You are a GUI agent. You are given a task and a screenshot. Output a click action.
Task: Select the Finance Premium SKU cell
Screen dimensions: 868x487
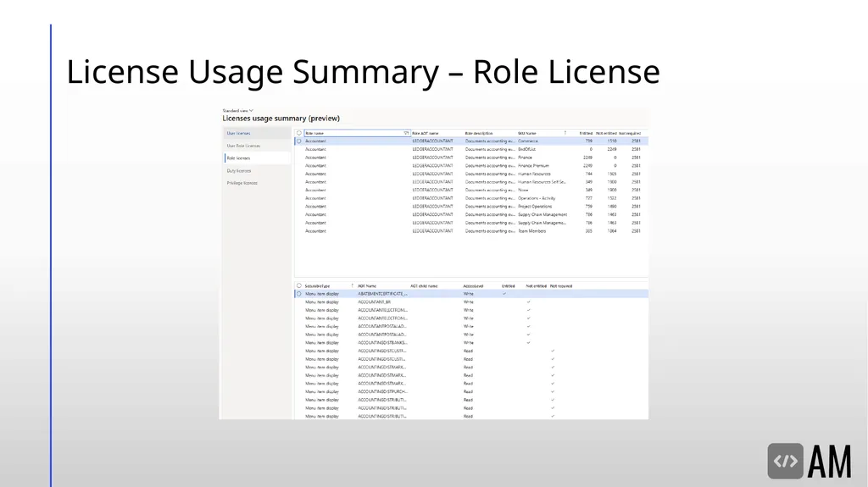[534, 165]
